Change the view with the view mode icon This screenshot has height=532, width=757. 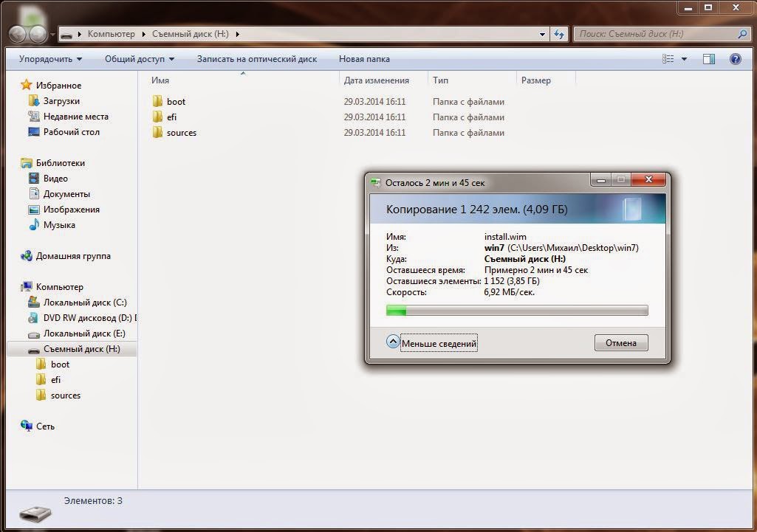668,59
